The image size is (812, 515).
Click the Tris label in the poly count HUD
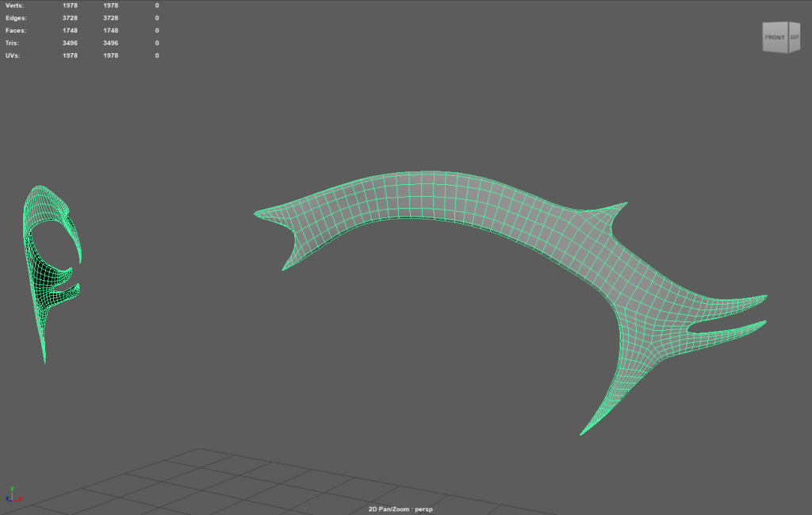coord(12,43)
